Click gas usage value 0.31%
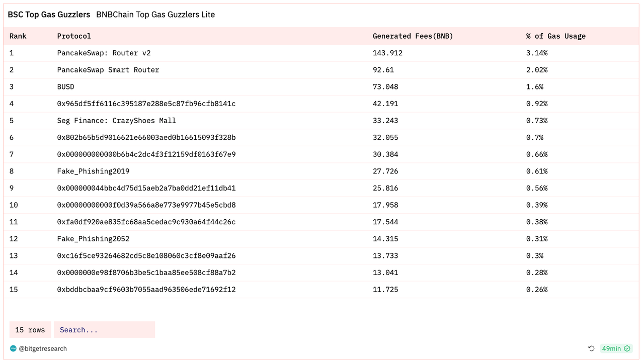This screenshot has width=644, height=363. 537,239
